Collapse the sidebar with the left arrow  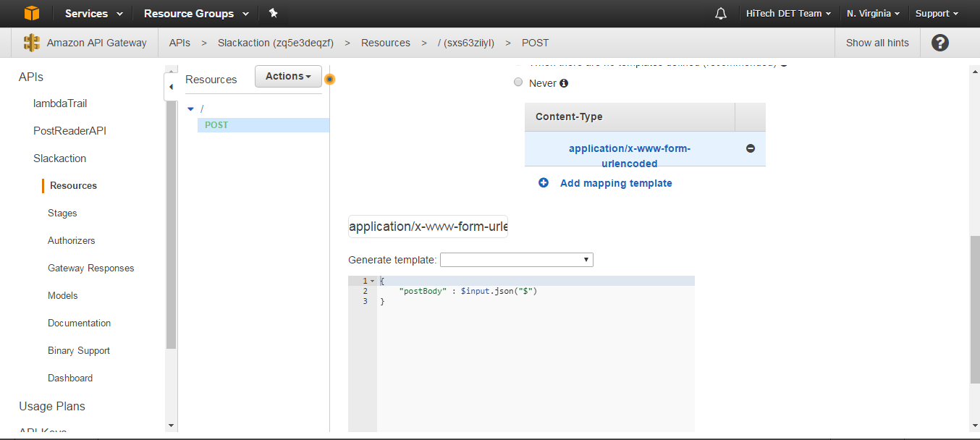(171, 87)
